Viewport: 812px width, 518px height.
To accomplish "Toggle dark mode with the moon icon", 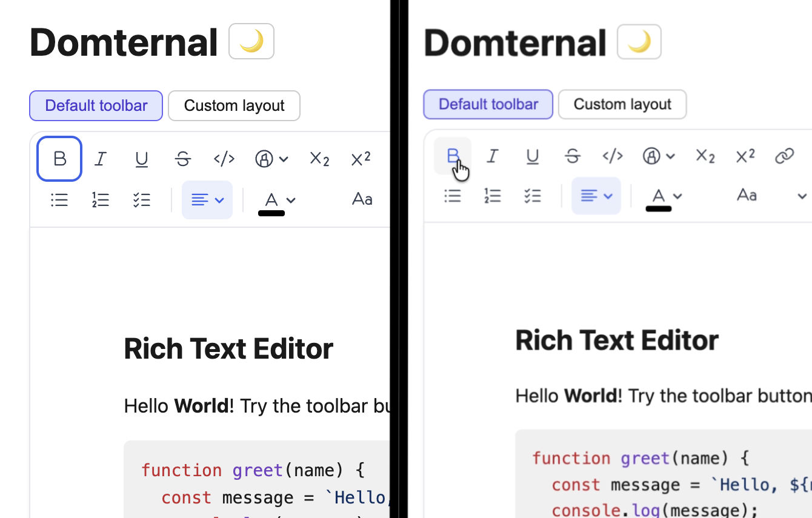I will click(251, 41).
